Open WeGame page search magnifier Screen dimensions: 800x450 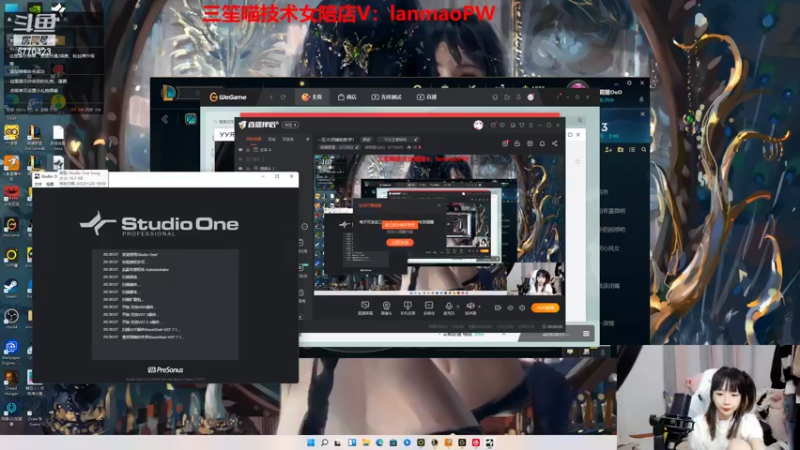coord(580,120)
